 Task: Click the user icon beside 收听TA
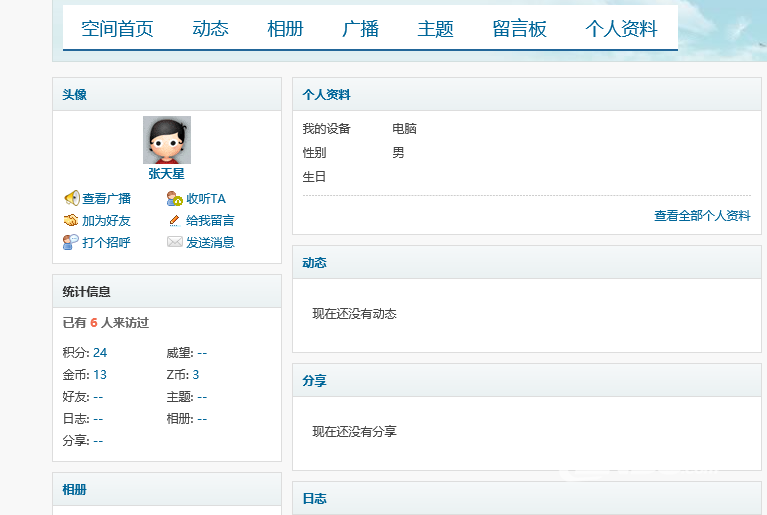click(x=175, y=198)
